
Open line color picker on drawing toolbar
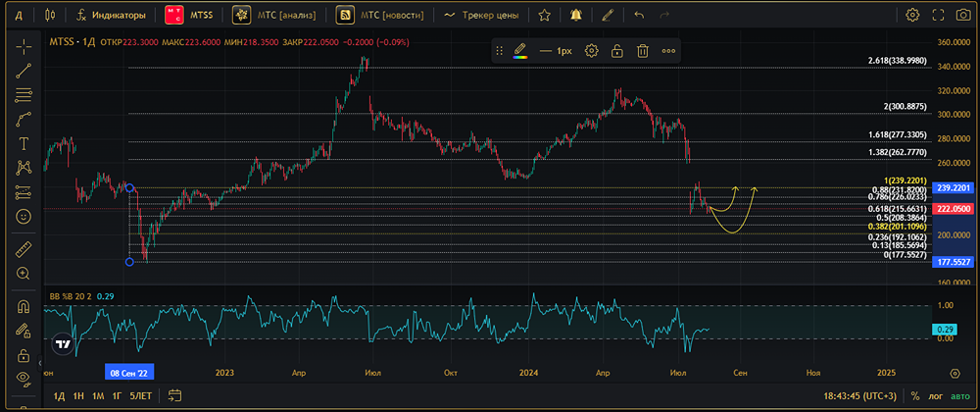point(520,51)
